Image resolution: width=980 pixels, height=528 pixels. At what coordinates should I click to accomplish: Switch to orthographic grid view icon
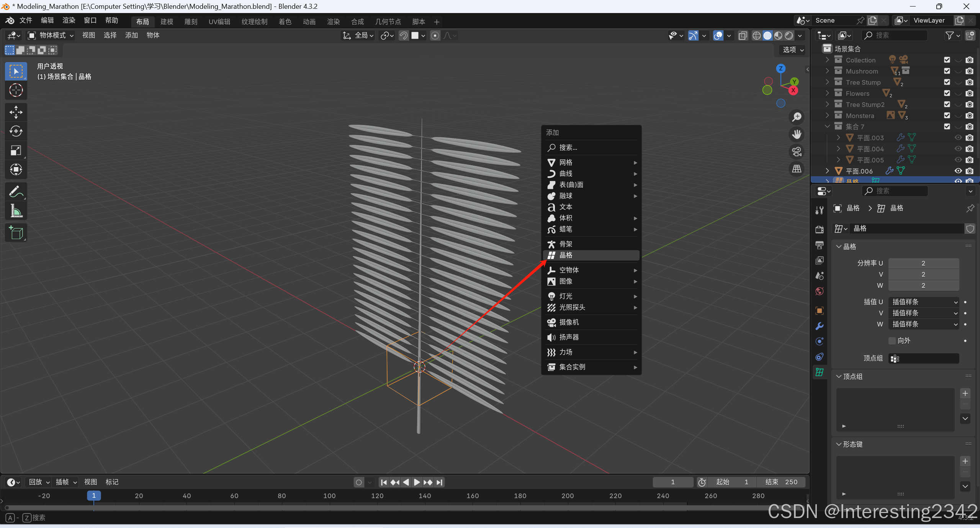(x=797, y=169)
